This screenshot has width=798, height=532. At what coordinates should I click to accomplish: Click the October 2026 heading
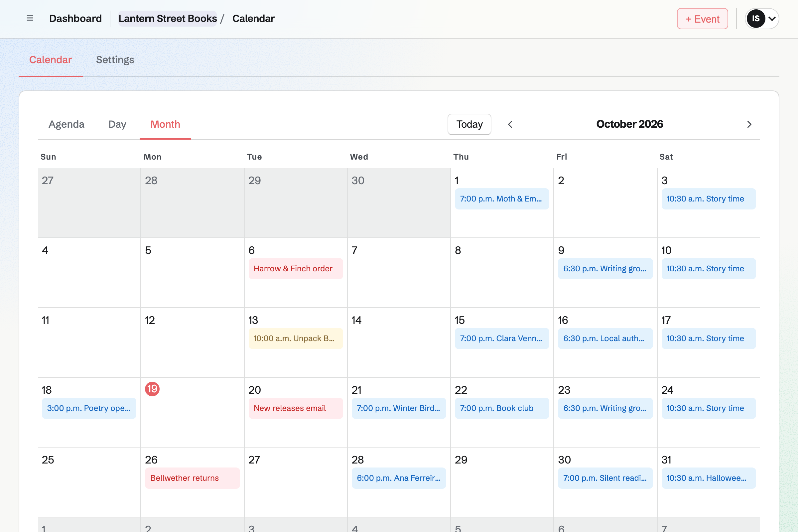click(x=629, y=124)
